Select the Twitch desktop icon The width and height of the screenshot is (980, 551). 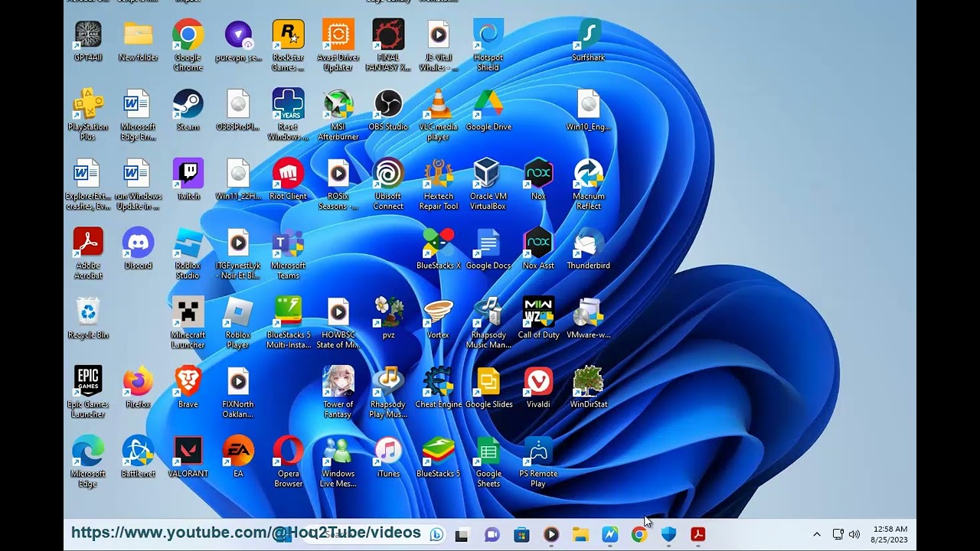point(188,173)
